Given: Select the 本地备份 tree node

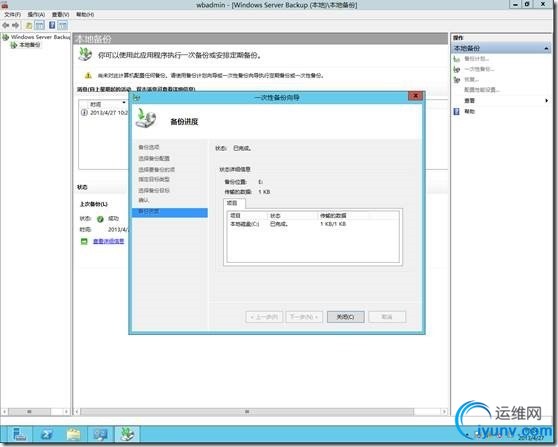Looking at the screenshot, I should (x=30, y=45).
